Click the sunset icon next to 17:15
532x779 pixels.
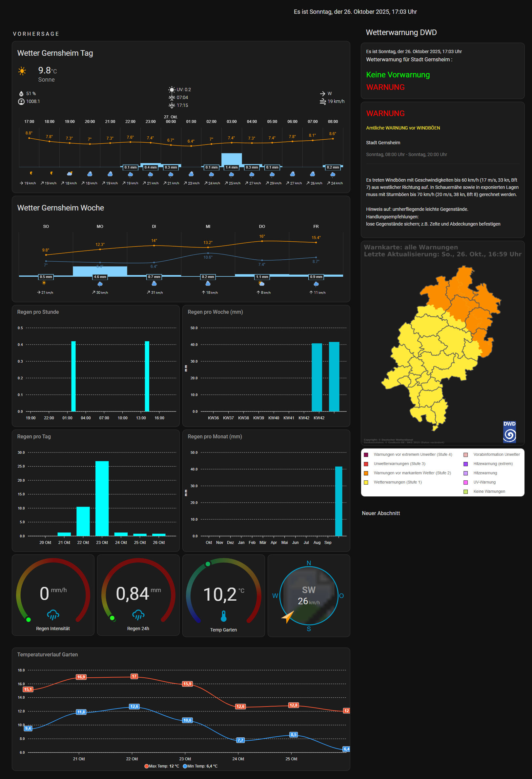(x=172, y=106)
